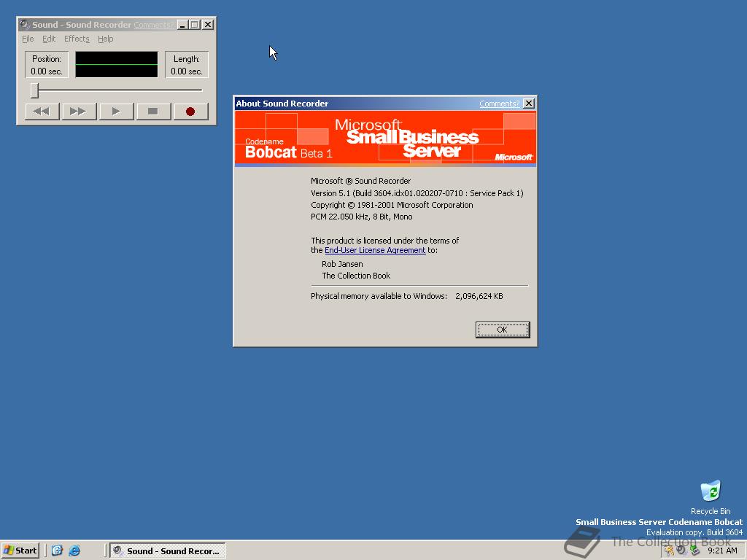The height and width of the screenshot is (560, 747).
Task: Click 'The Collection Book' organization text
Action: pos(356,275)
